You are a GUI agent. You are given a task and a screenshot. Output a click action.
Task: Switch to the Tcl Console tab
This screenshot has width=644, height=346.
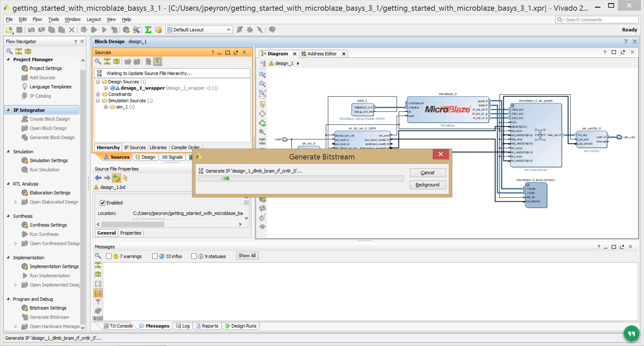click(x=118, y=326)
